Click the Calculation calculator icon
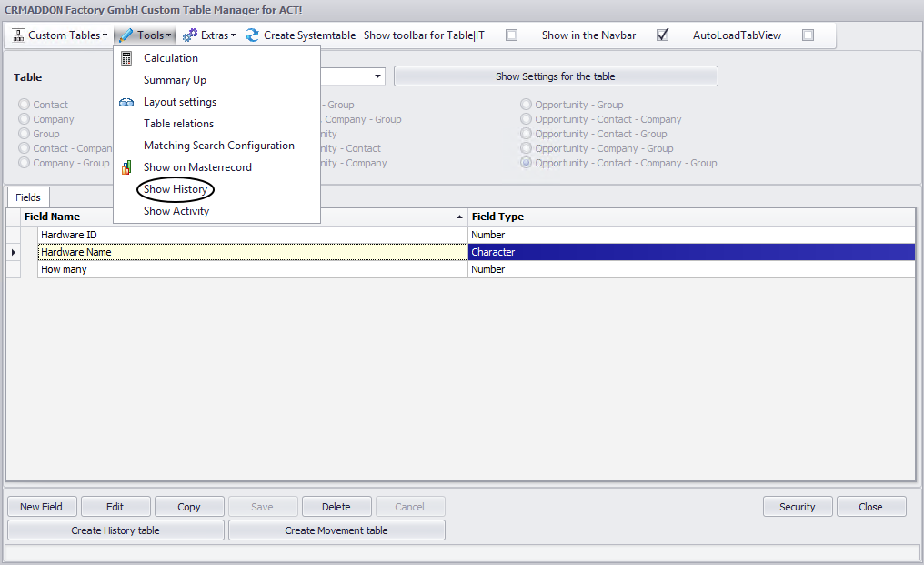Image resolution: width=924 pixels, height=565 pixels. (127, 57)
